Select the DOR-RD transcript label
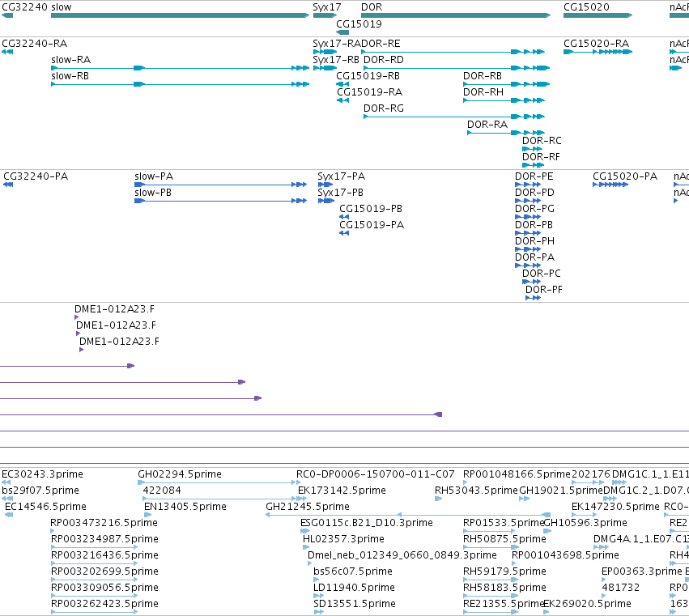 coord(383,60)
